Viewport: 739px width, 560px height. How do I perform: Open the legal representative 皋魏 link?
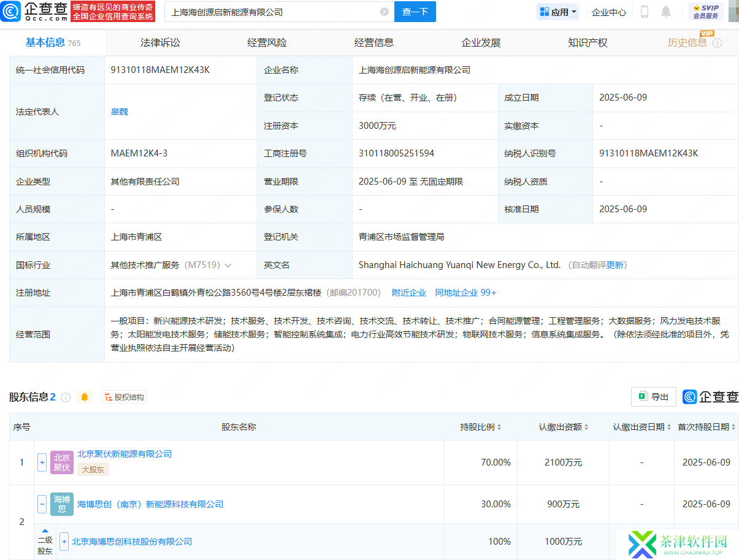coord(119,112)
